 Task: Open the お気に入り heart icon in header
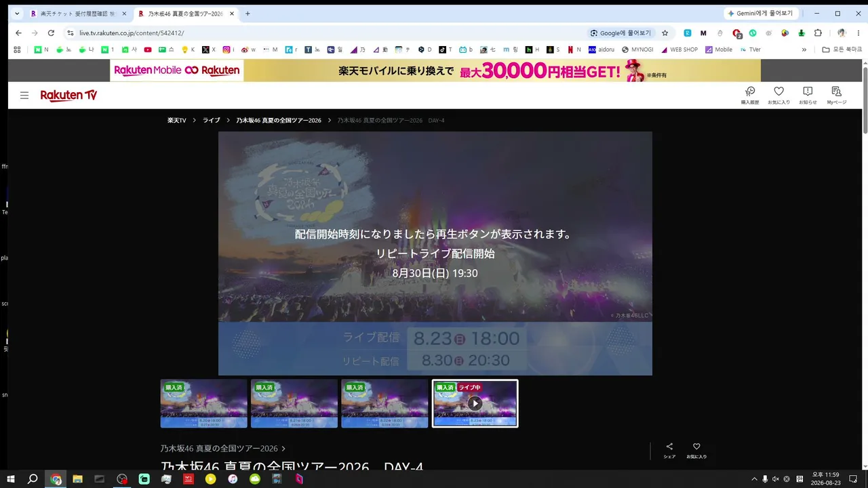(778, 95)
